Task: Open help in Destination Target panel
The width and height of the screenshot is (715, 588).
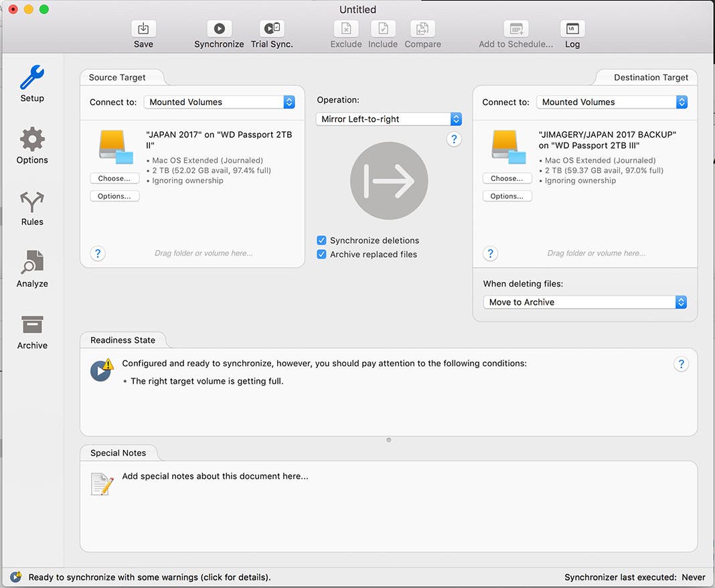Action: 490,253
